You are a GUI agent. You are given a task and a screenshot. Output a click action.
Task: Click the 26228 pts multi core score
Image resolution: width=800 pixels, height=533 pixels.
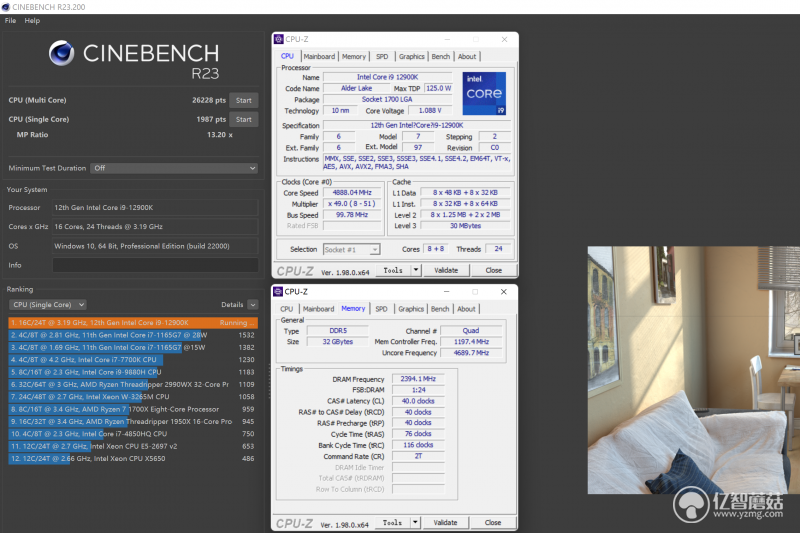209,100
